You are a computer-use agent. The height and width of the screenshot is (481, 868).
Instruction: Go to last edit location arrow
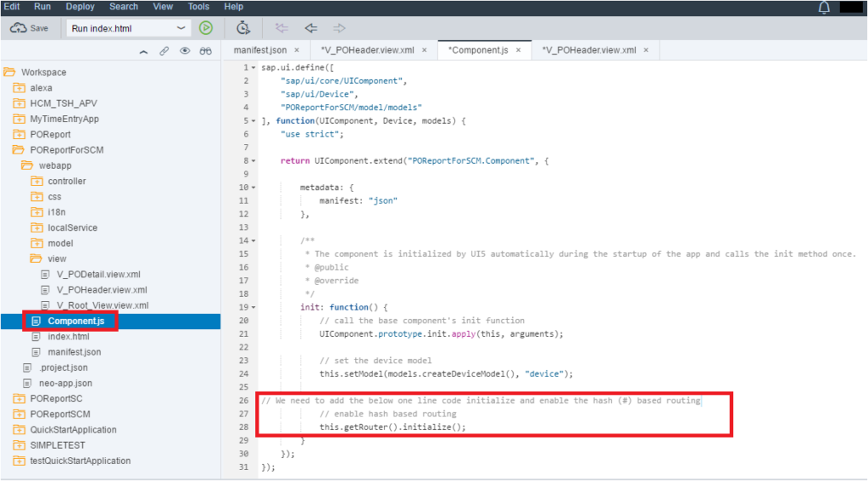[281, 28]
